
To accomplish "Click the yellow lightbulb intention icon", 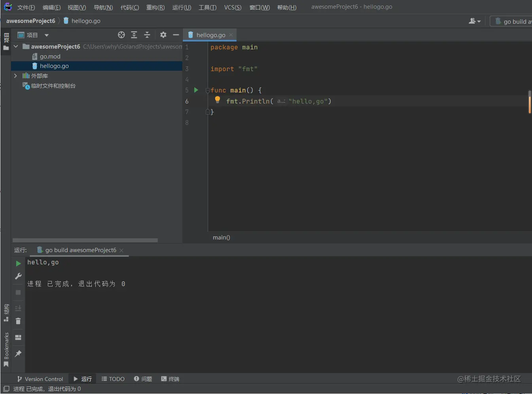I will (x=217, y=100).
